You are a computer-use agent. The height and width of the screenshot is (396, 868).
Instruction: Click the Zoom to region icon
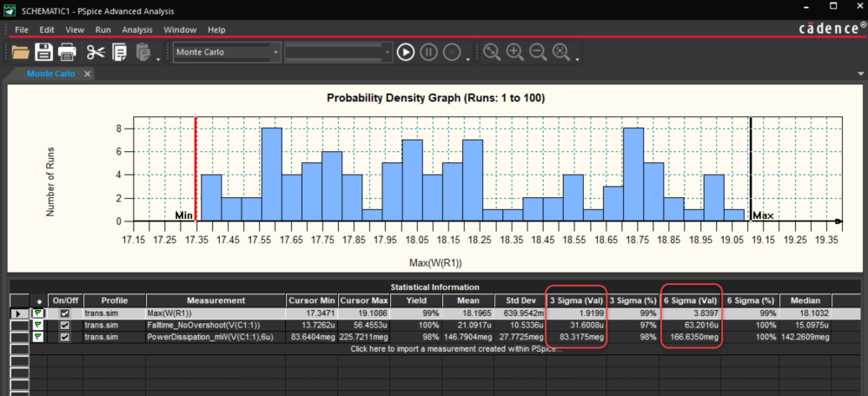[x=492, y=51]
